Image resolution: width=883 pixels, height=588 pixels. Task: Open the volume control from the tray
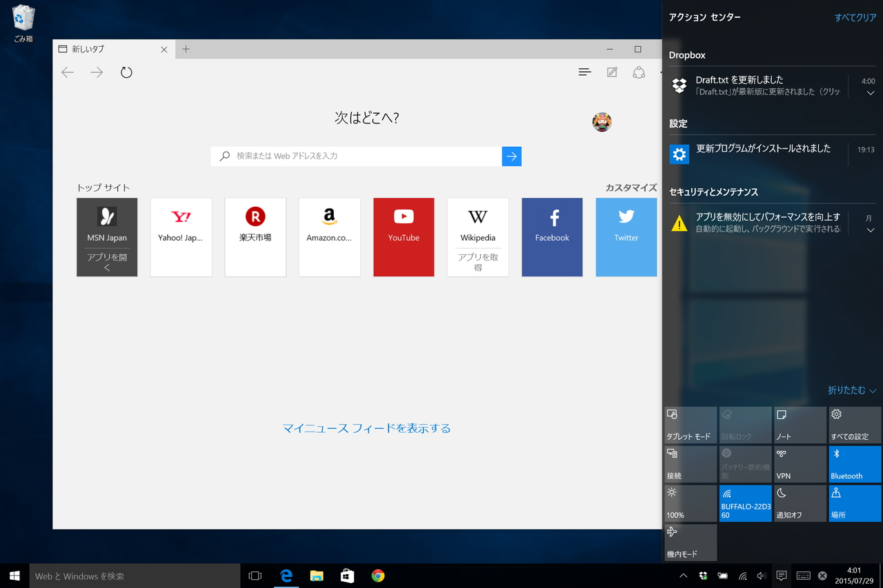click(x=762, y=576)
